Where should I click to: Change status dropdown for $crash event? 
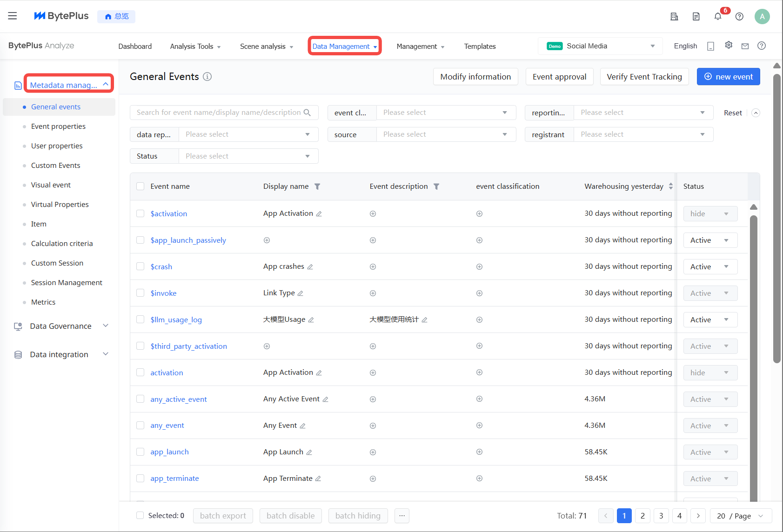(710, 266)
